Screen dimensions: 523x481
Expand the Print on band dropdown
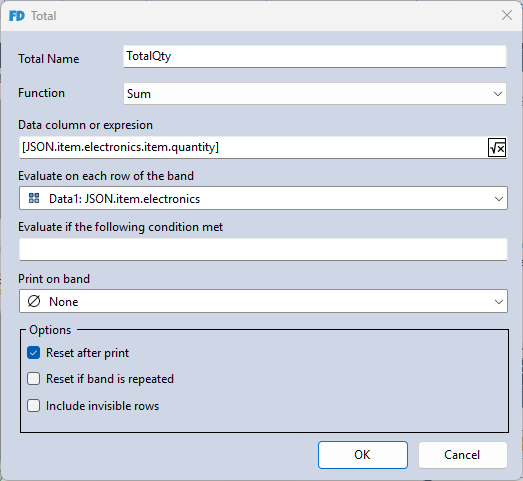click(x=499, y=302)
